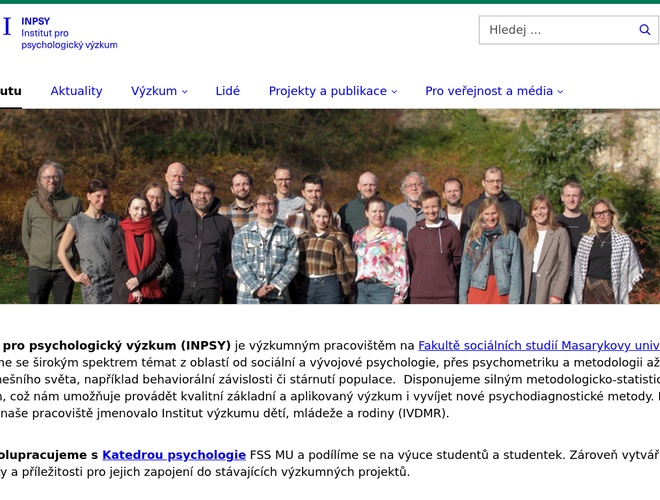This screenshot has height=500, width=660.
Task: Expand the Projekty a publikace chevron
Action: (394, 92)
